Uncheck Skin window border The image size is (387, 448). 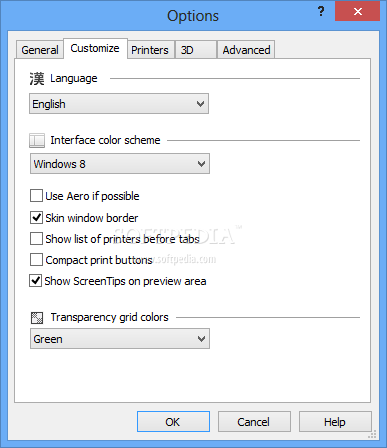(36, 218)
